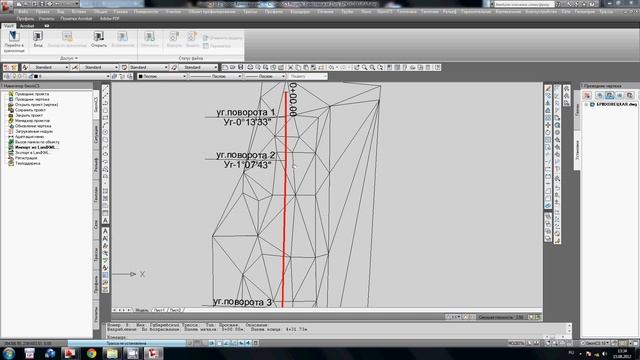Click 'Регистрация' in navigator
Screen dimensions: 640x360
point(26,158)
